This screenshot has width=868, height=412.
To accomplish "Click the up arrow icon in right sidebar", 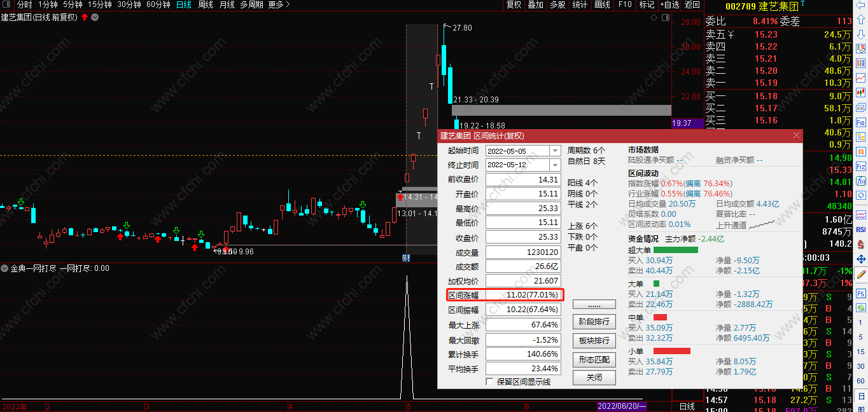I will pos(861,20).
